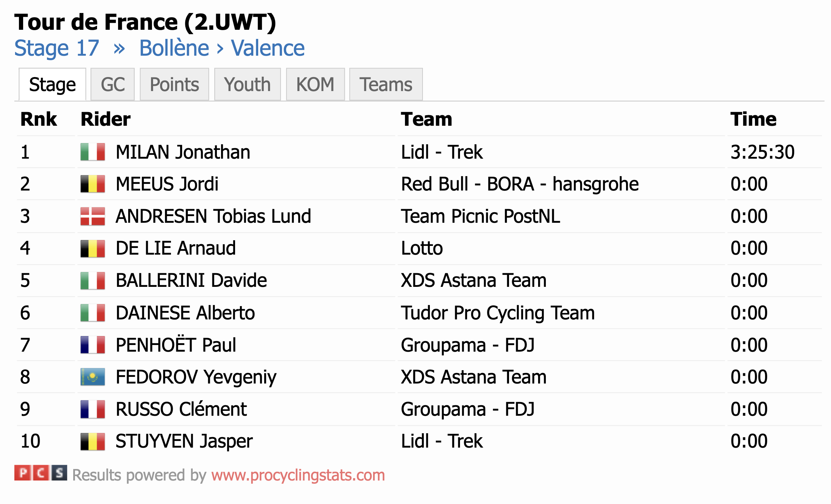Click the Danish flag beside ANDRESEN Tobias Lund
The image size is (831, 504).
point(92,216)
